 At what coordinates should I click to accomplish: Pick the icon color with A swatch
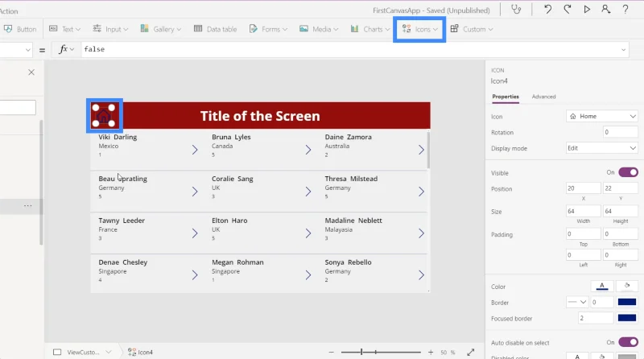point(602,286)
